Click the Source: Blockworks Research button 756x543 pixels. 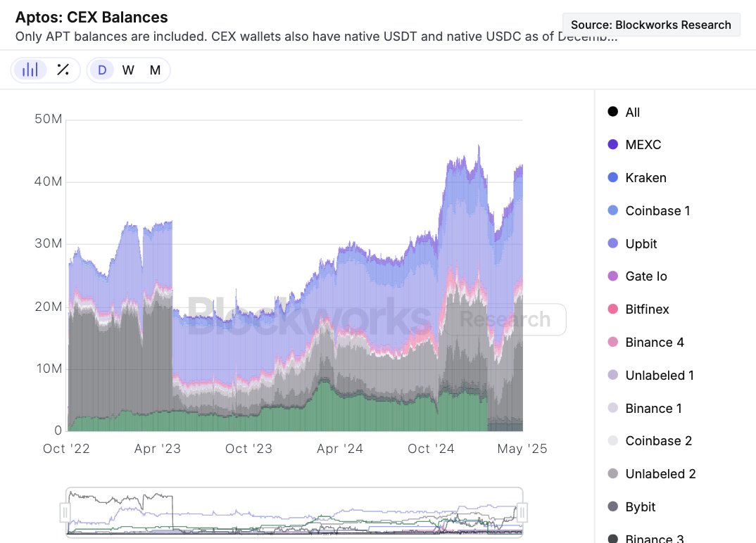(x=650, y=25)
